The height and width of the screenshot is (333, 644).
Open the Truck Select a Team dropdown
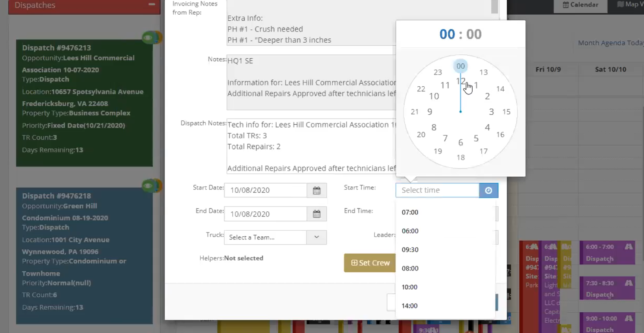tap(275, 237)
